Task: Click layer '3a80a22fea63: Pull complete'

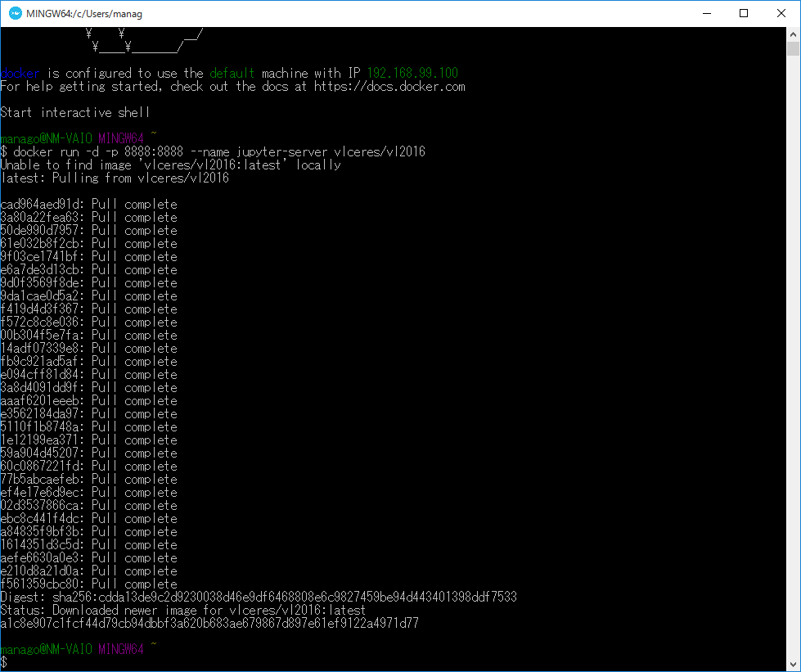Action: [x=89, y=217]
